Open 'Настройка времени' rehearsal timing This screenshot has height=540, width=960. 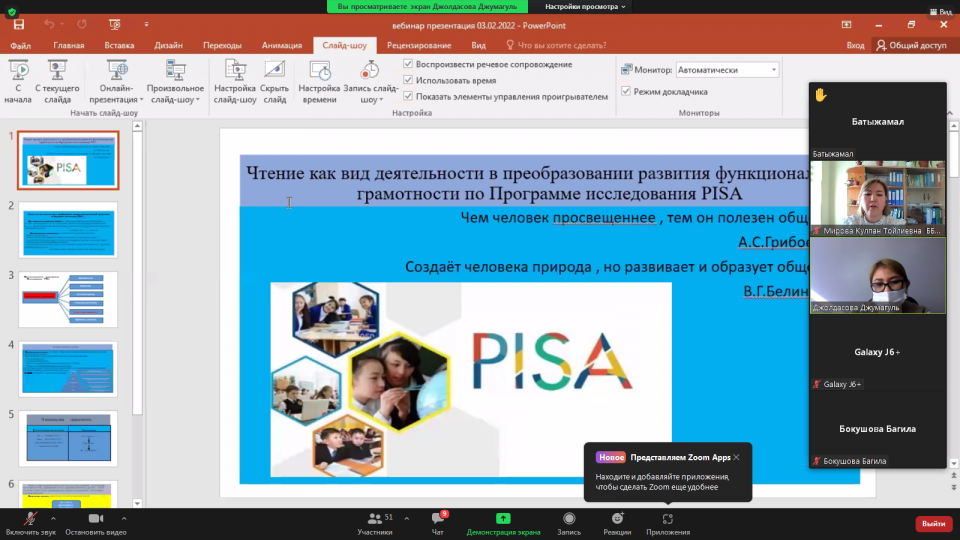pos(319,82)
